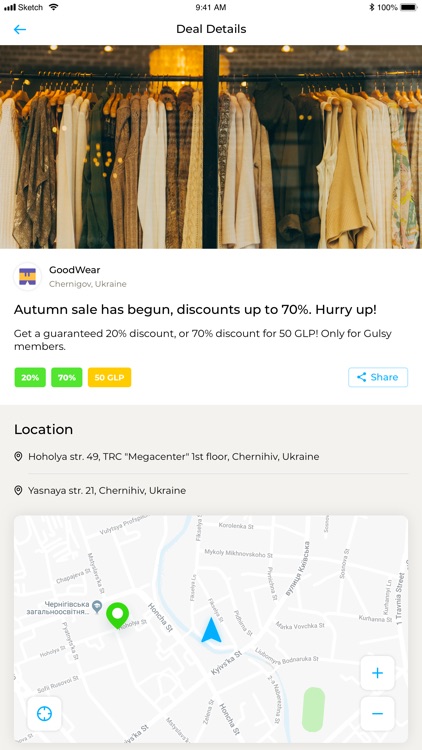Tap the blue navigation arrow marker
This screenshot has width=422, height=750.
click(x=211, y=630)
